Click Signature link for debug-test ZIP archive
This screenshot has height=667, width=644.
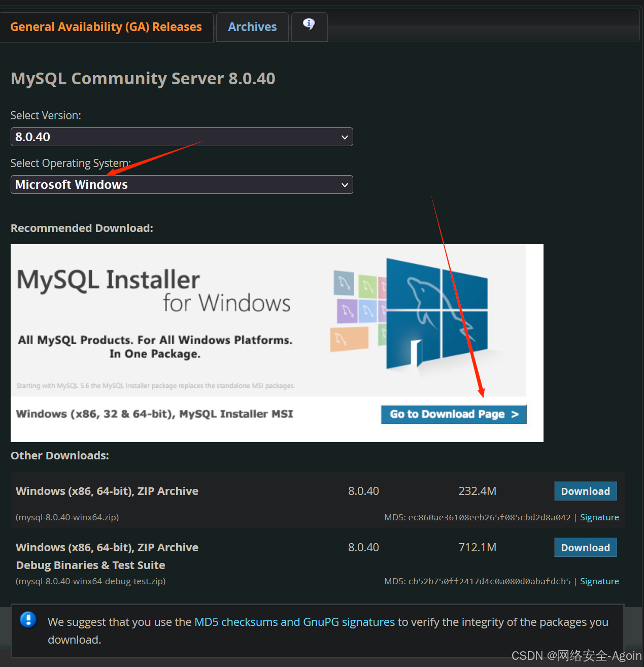coord(599,581)
